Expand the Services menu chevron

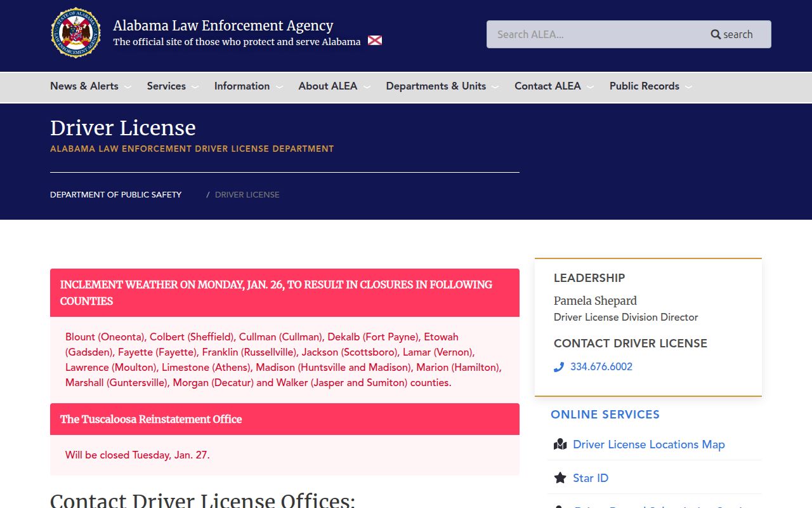pyautogui.click(x=195, y=87)
